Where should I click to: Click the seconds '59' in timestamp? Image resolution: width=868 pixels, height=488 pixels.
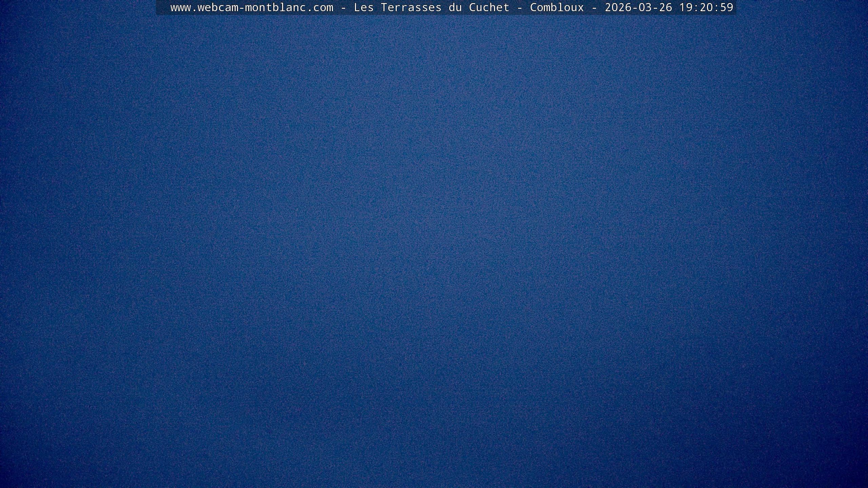click(727, 7)
